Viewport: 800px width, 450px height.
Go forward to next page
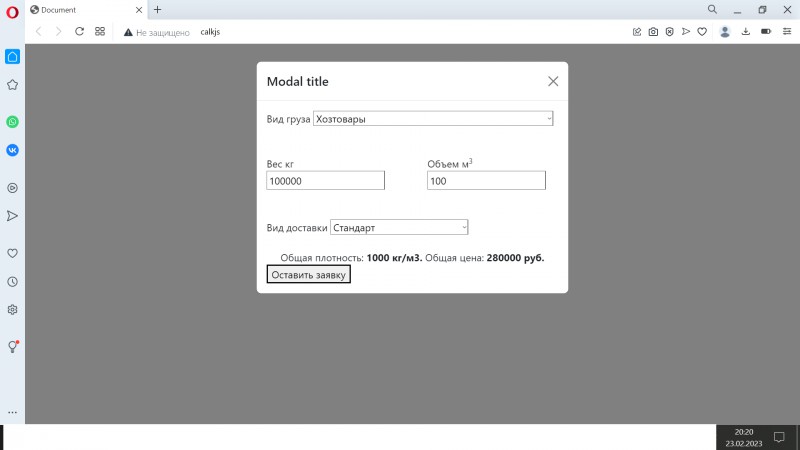pos(59,32)
